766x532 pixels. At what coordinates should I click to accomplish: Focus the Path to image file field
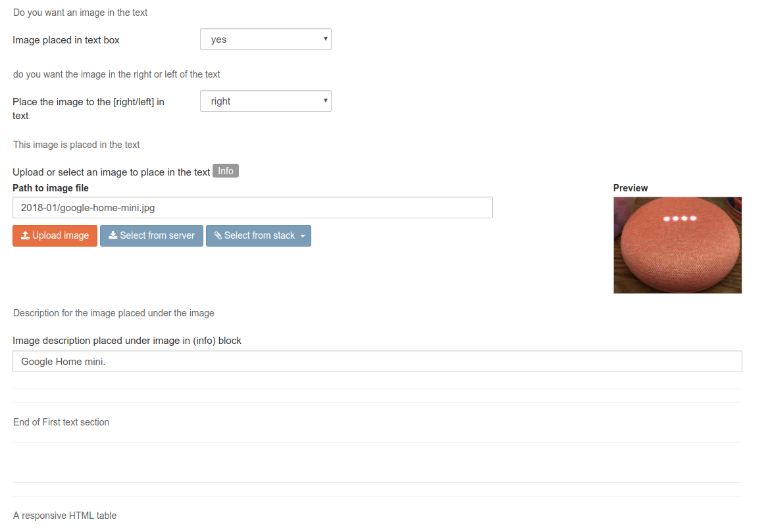click(253, 208)
